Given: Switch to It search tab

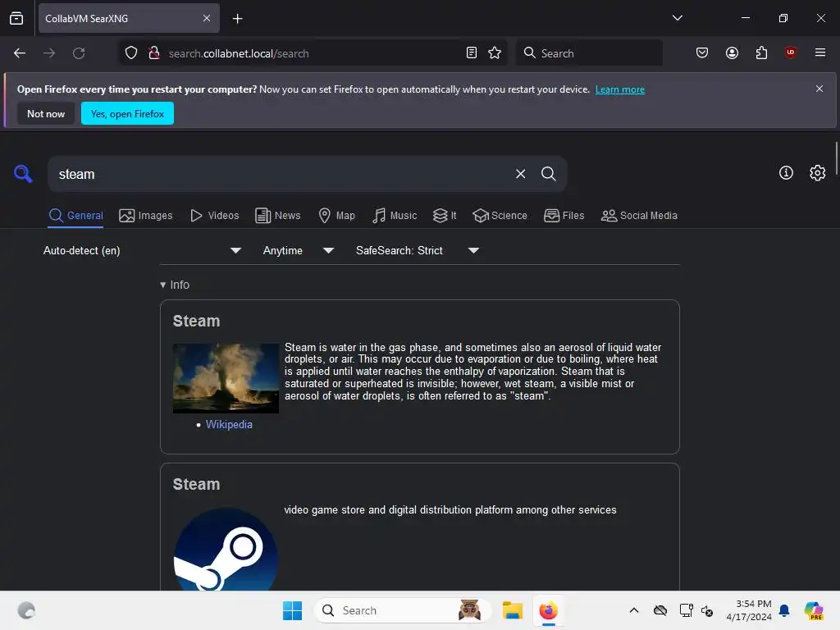Looking at the screenshot, I should 445,216.
